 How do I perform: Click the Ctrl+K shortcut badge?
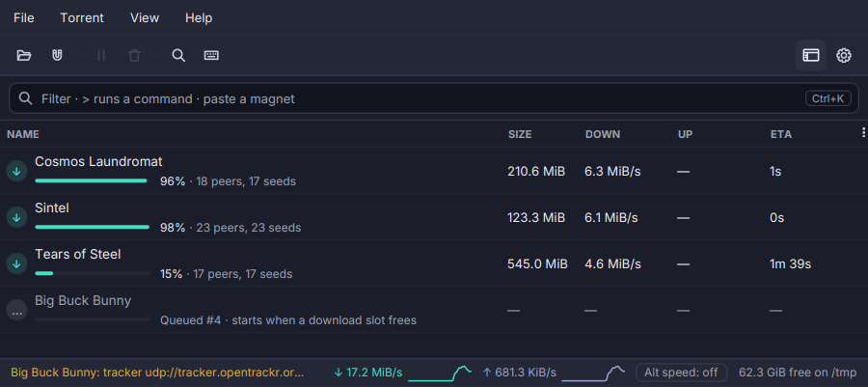click(x=828, y=98)
